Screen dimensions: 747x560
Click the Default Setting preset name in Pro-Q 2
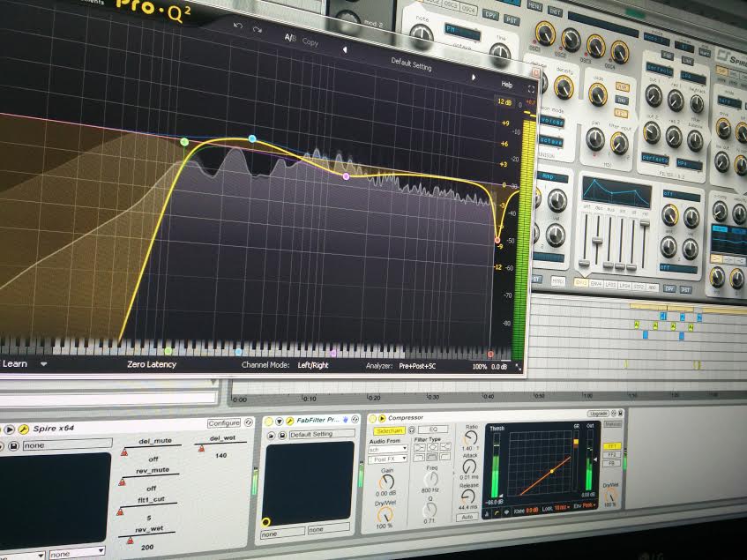(411, 63)
